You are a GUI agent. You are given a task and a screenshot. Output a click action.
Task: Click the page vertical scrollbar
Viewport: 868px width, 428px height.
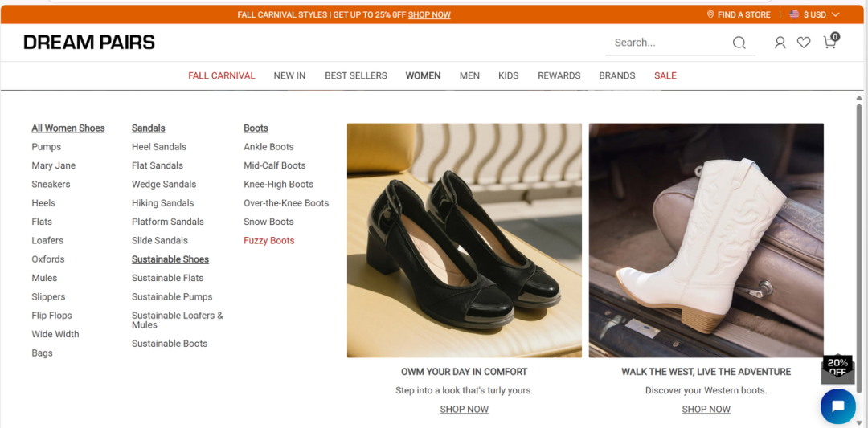pos(858,241)
